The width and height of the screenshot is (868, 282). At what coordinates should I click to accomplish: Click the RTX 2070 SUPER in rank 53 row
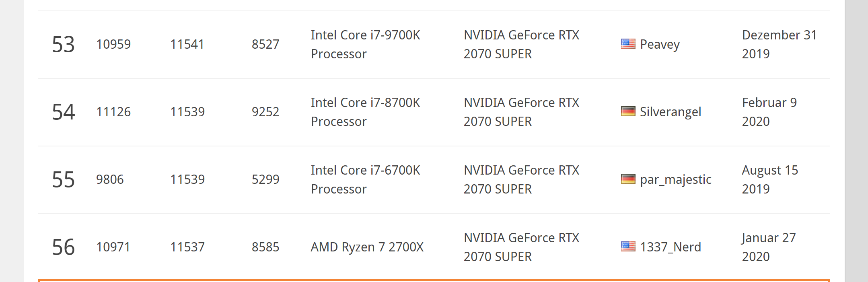pyautogui.click(x=521, y=44)
